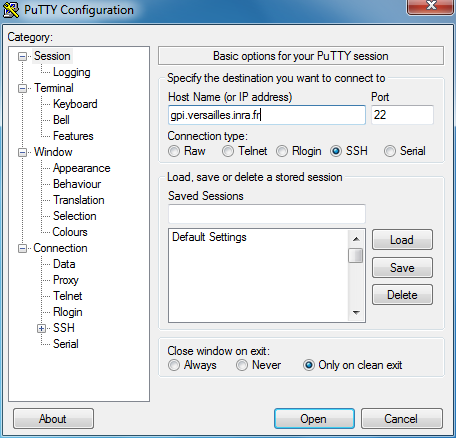The image size is (456, 438).
Task: Set close window on exit to Always
Action: pyautogui.click(x=174, y=365)
